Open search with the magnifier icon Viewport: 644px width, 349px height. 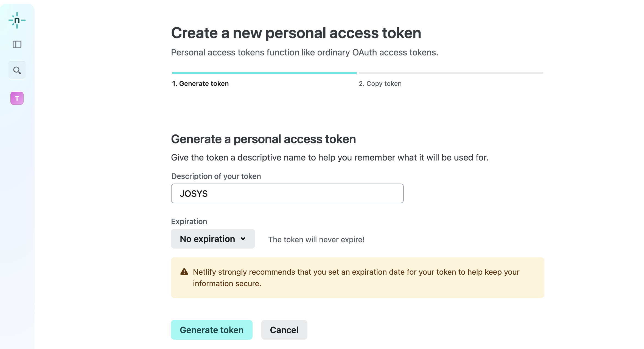[17, 70]
